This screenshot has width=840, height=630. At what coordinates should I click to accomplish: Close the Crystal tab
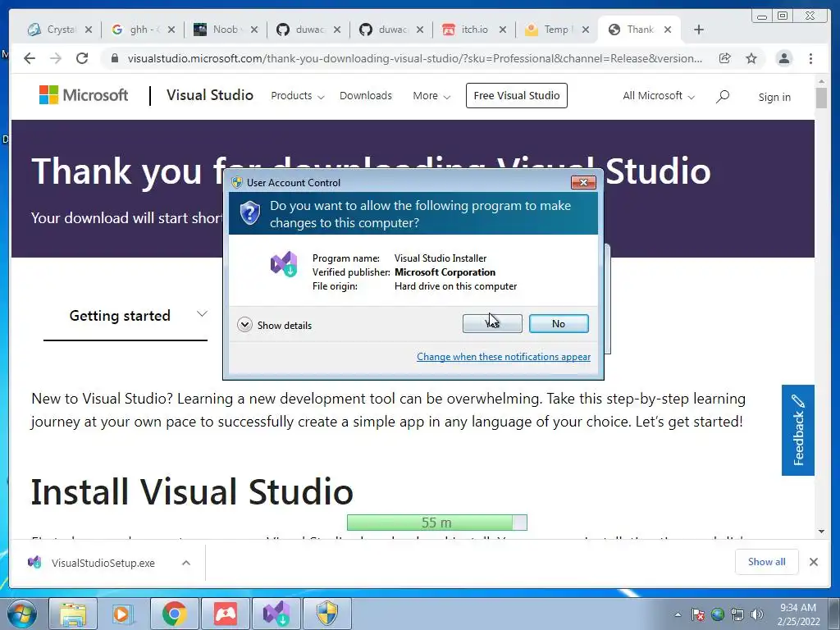click(89, 30)
